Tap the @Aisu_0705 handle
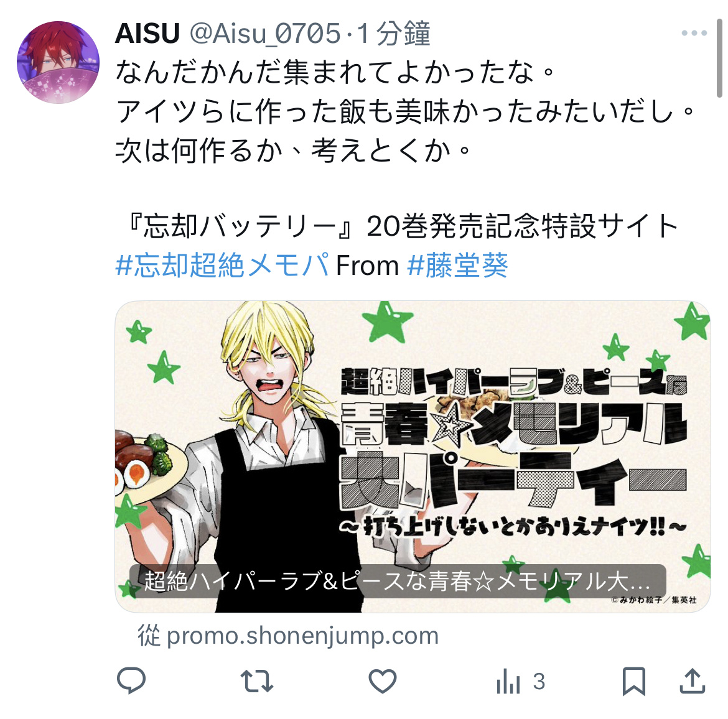The image size is (728, 719). coord(265,34)
